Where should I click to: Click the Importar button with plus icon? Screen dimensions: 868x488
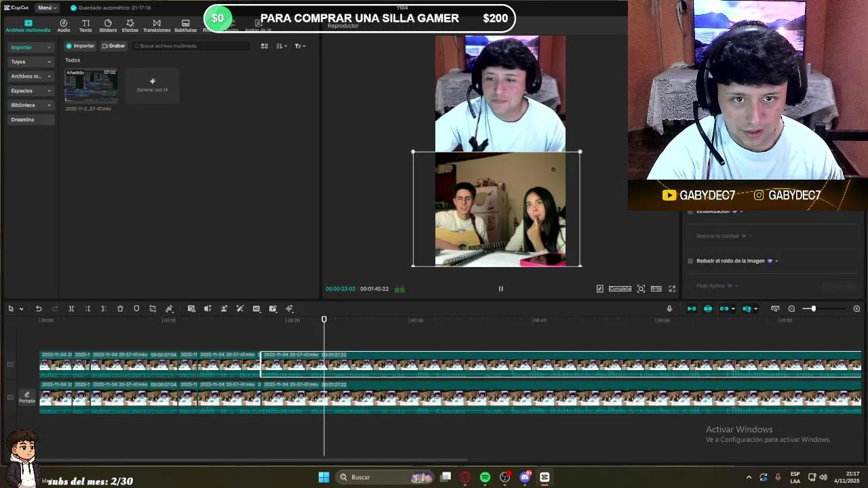tap(81, 46)
